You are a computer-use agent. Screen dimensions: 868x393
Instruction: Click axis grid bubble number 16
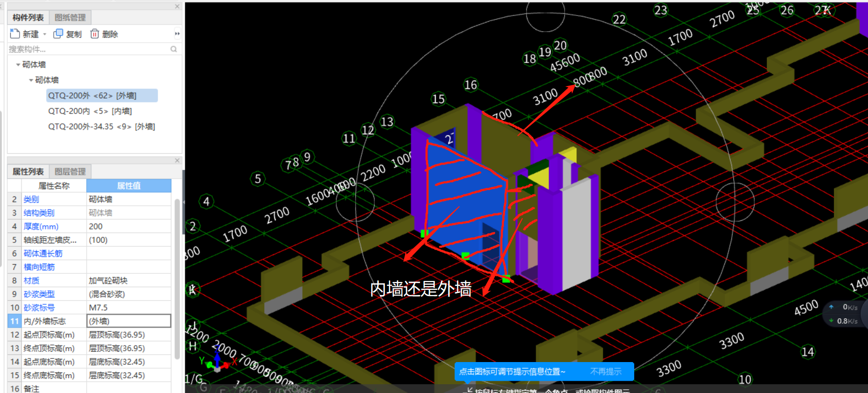[x=471, y=85]
